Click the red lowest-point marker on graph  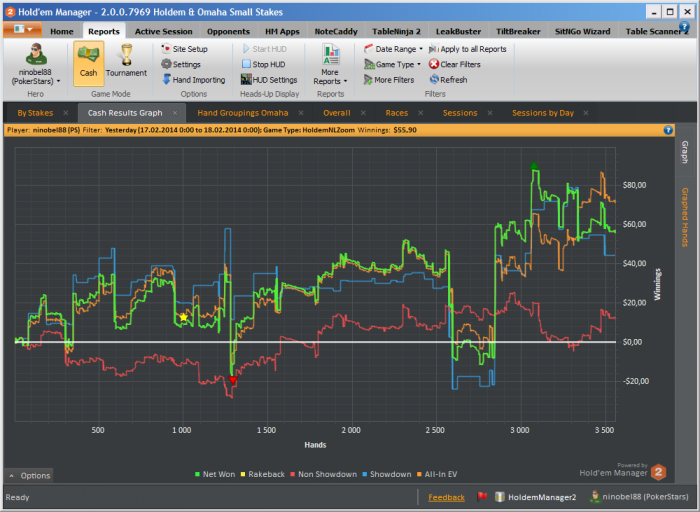click(233, 380)
